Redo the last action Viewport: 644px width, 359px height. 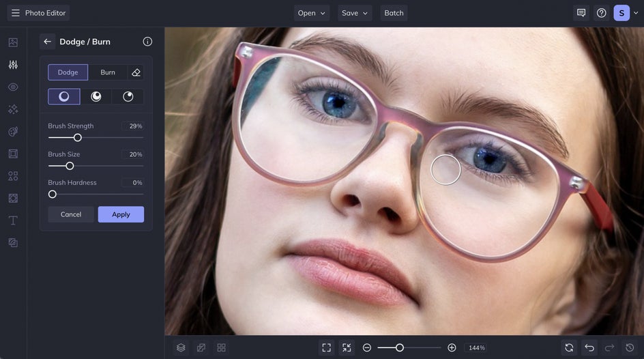point(609,348)
